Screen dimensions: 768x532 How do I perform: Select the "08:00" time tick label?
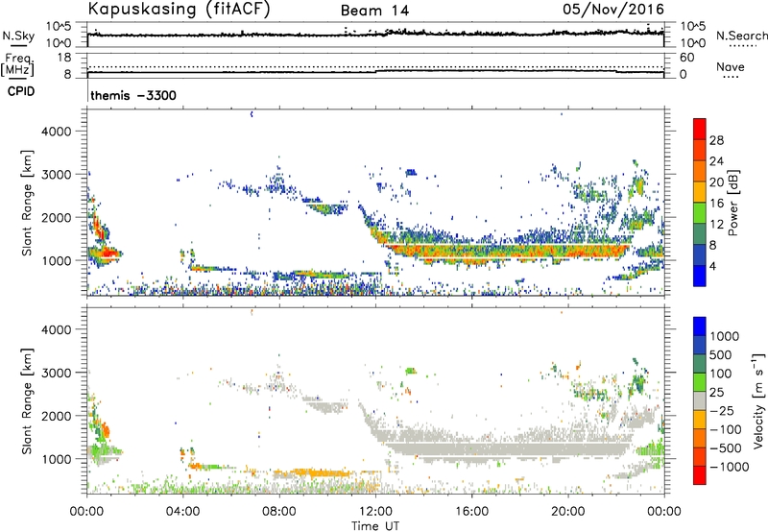click(278, 512)
